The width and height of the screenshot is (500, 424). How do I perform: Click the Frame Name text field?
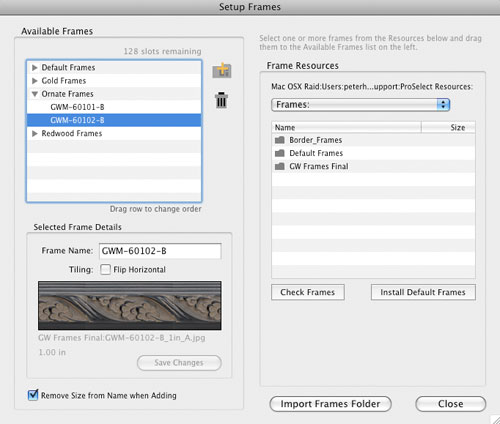tap(160, 251)
